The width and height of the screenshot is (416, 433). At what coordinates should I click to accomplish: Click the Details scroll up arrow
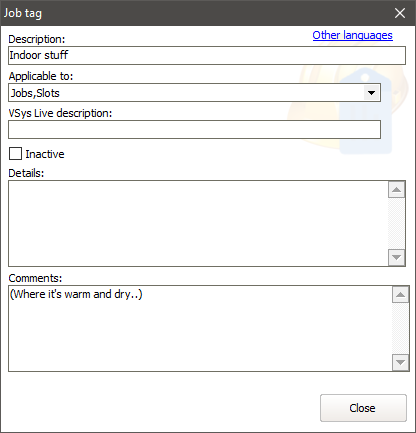point(396,190)
